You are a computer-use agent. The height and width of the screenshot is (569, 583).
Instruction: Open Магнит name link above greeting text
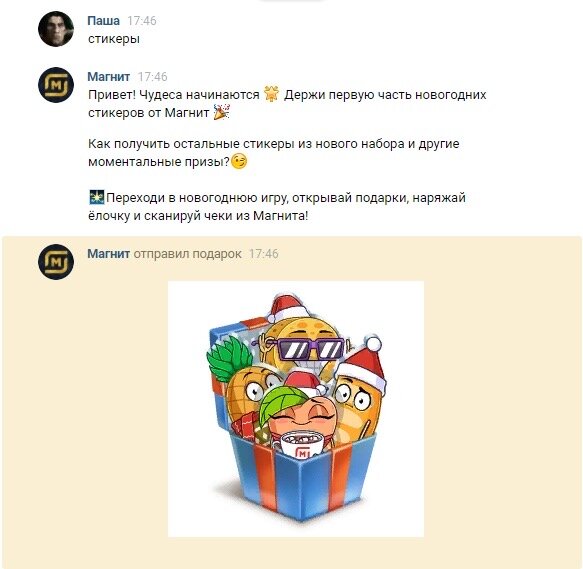[x=109, y=77]
